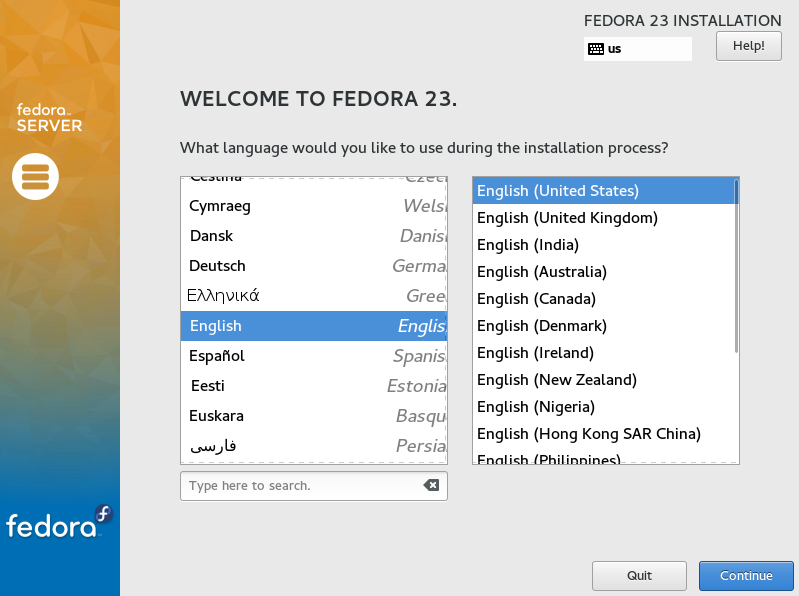Click the keyboard layout icon next to us

click(x=595, y=49)
